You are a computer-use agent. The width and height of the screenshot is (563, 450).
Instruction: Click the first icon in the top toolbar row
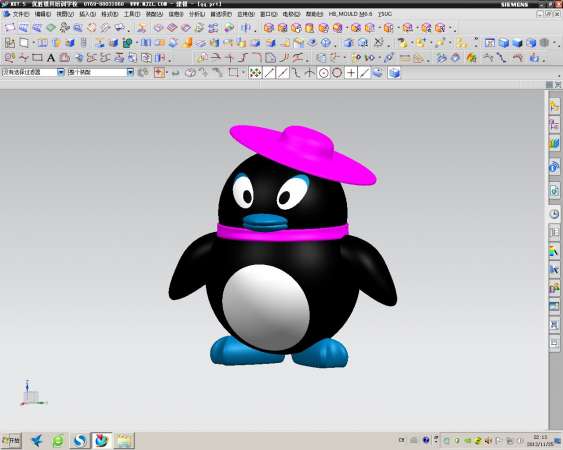coord(10,28)
